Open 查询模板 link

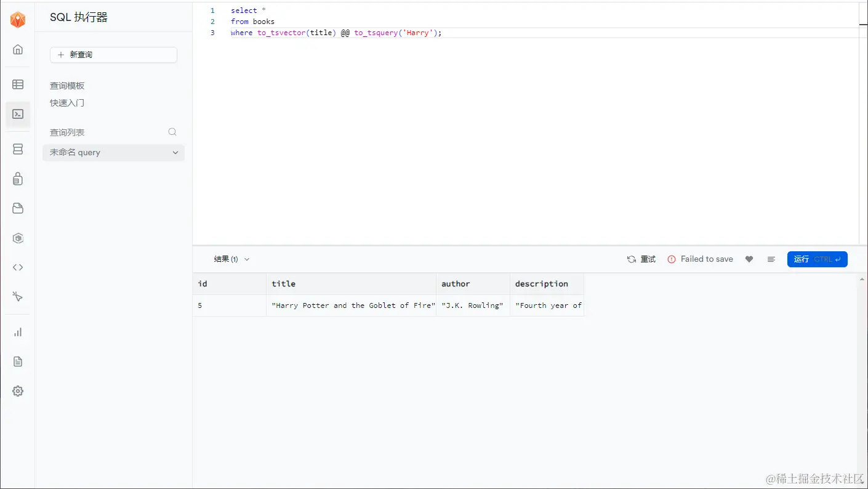[x=67, y=86]
